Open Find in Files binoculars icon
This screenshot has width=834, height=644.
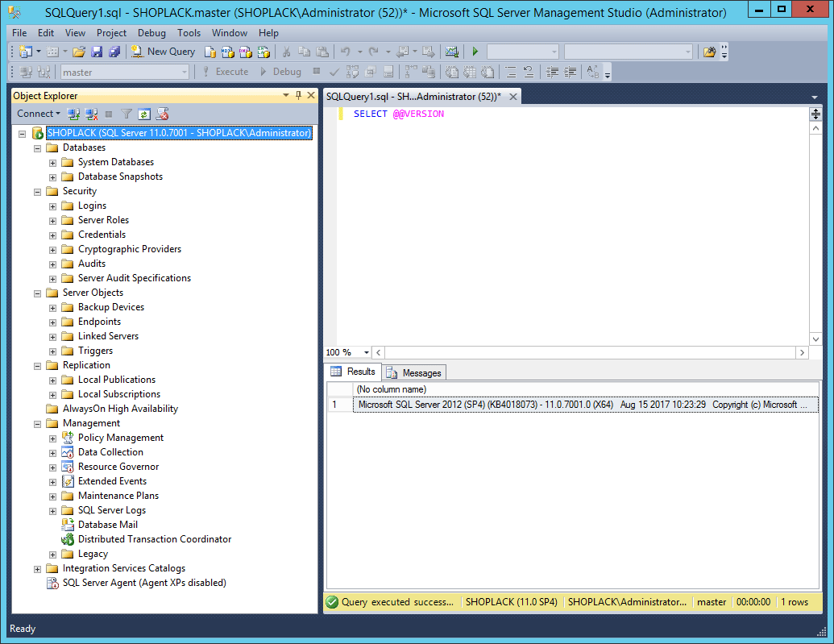coord(709,52)
